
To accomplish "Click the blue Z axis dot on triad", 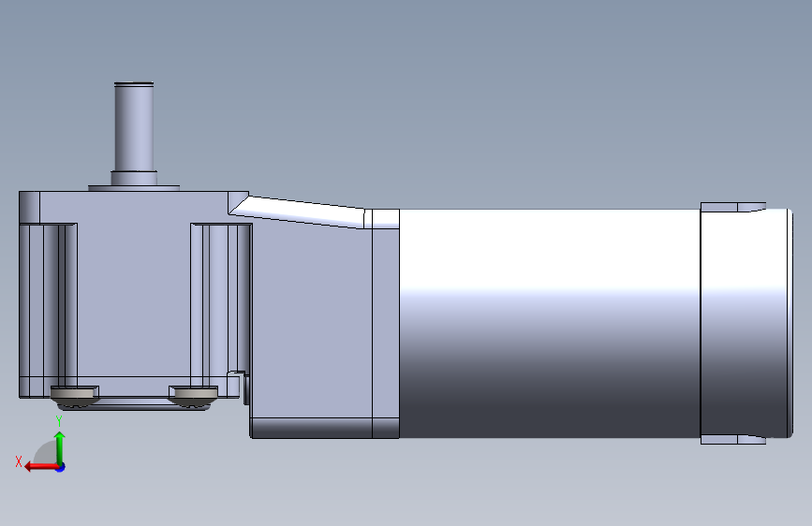I will [x=61, y=468].
